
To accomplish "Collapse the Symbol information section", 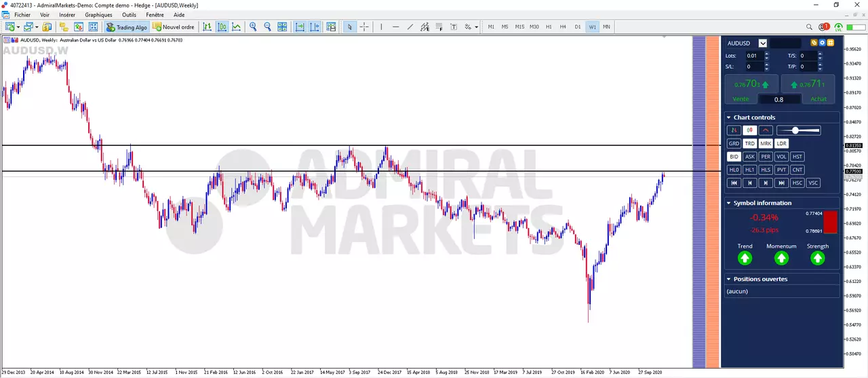I will [728, 203].
